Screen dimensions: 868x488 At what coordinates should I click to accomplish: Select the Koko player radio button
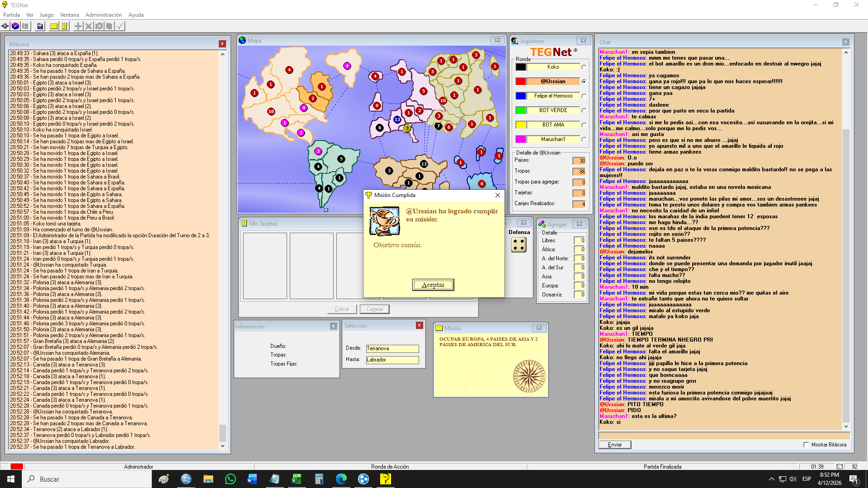(x=584, y=67)
